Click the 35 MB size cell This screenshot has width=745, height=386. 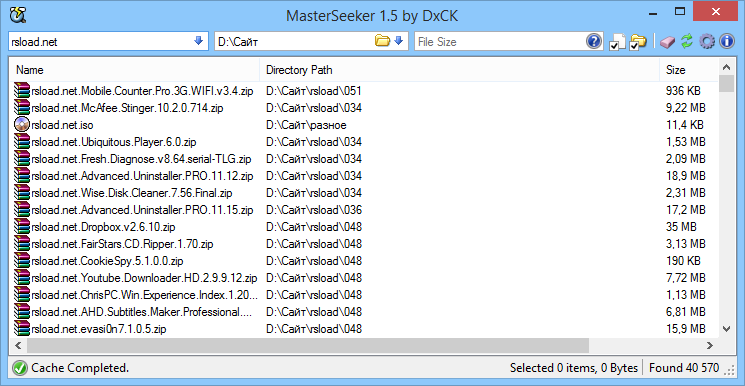681,227
